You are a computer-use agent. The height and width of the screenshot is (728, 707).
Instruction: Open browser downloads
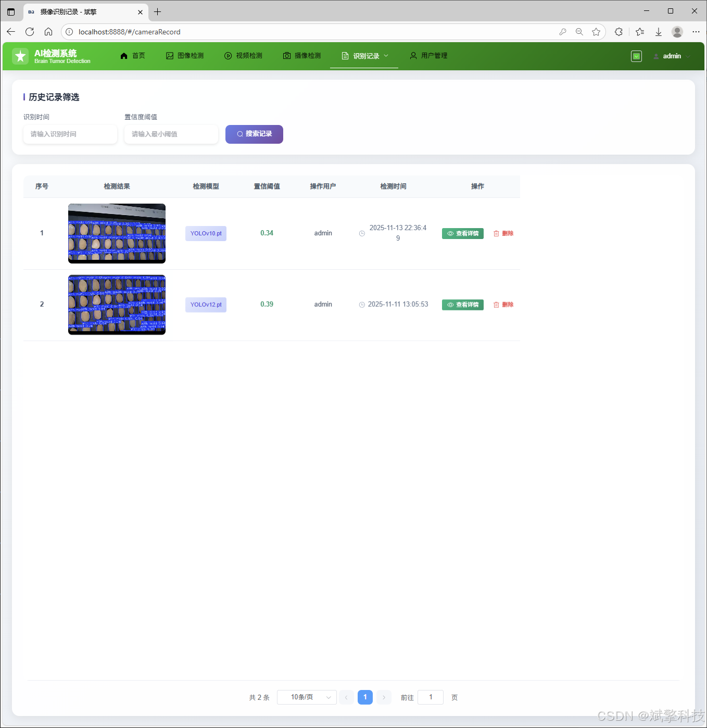click(659, 32)
